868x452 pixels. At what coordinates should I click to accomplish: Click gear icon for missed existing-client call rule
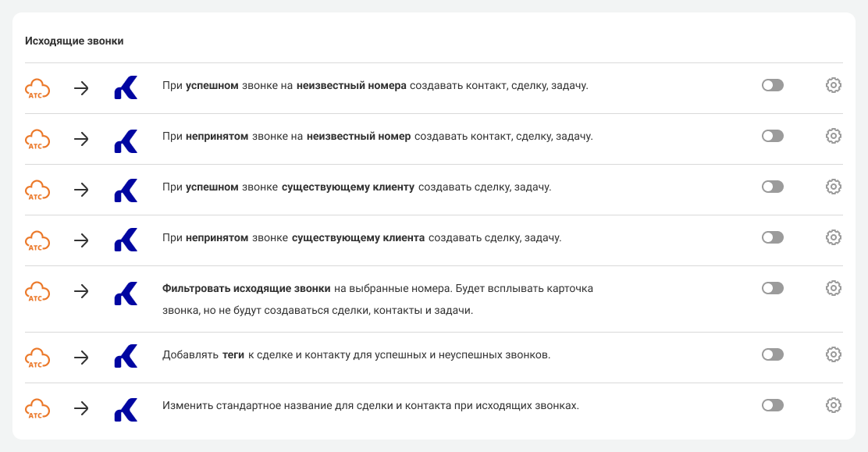[x=833, y=237]
